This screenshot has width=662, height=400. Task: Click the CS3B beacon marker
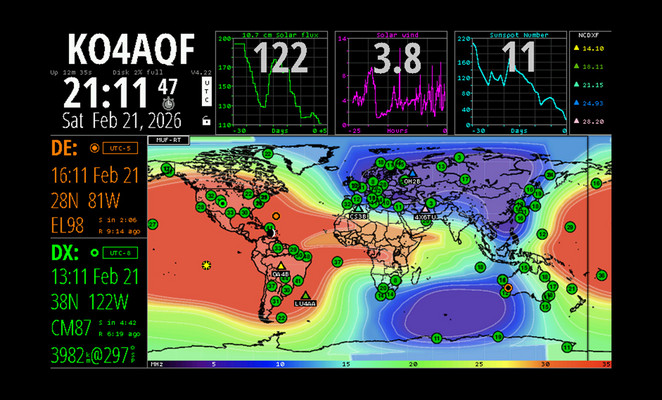click(x=358, y=208)
